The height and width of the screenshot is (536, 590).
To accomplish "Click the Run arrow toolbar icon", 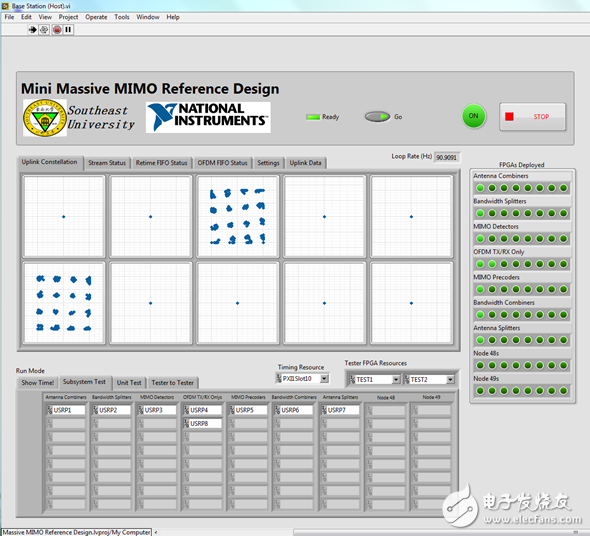I will click(32, 30).
